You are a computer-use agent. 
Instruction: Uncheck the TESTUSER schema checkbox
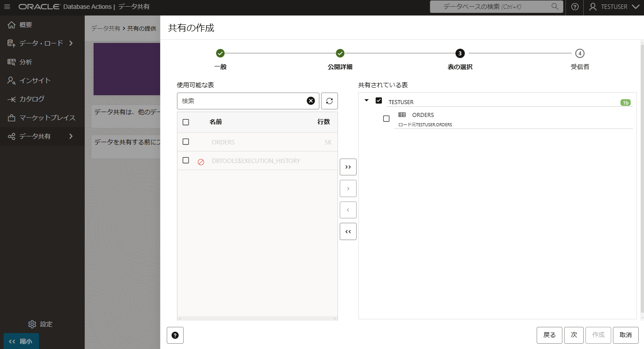click(378, 101)
